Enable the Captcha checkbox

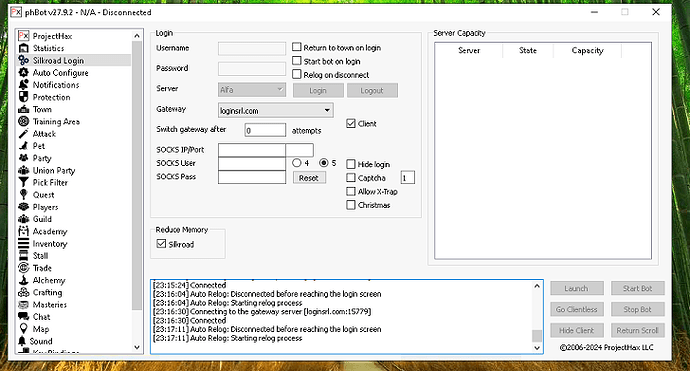351,178
